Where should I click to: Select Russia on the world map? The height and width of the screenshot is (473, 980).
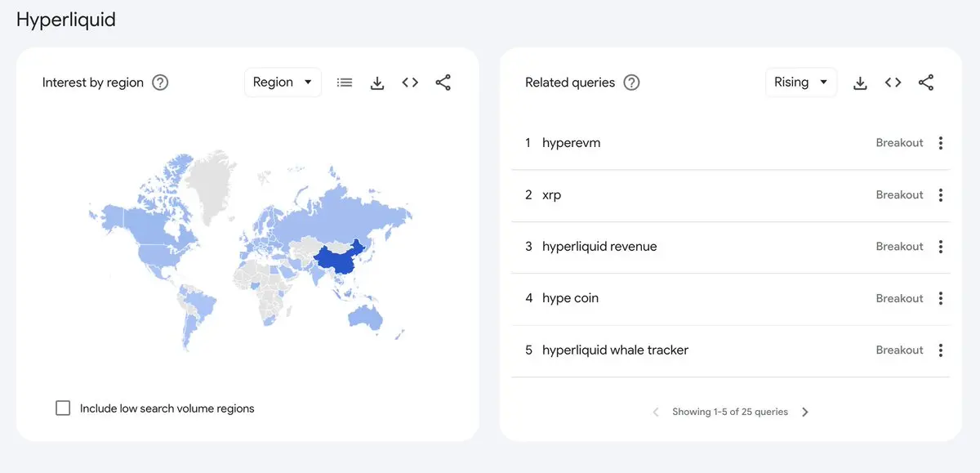[x=343, y=215]
